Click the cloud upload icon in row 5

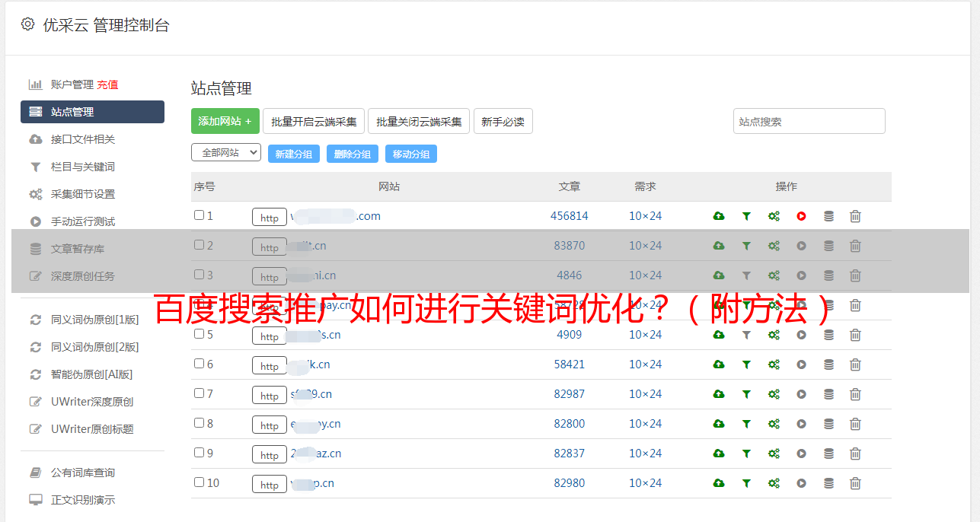tap(719, 335)
